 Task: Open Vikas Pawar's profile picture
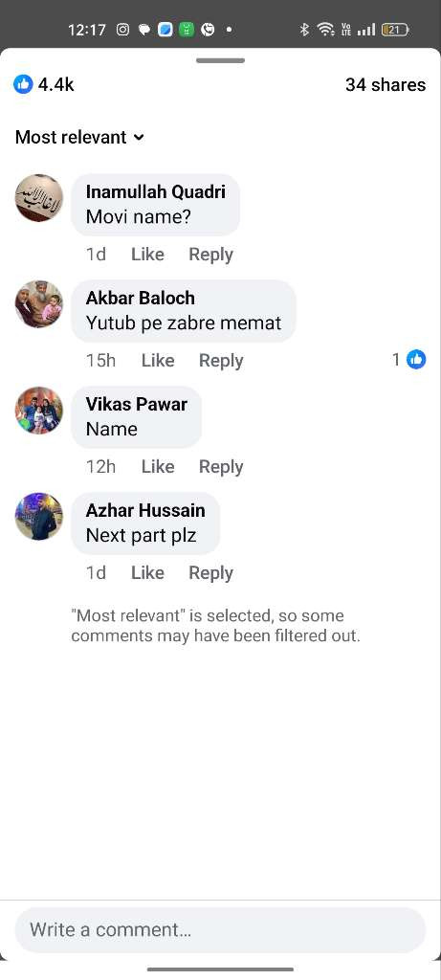point(38,411)
